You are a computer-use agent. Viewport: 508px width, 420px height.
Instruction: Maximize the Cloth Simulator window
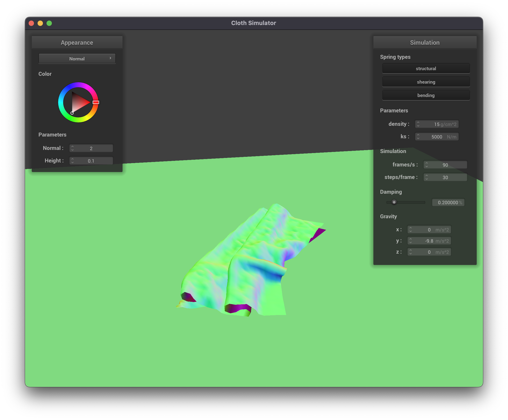click(x=49, y=23)
